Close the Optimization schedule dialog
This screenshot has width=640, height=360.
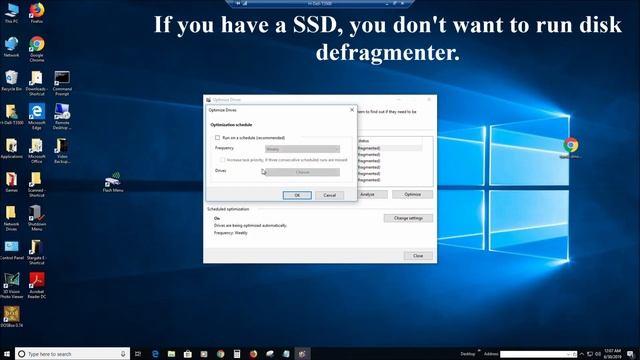(x=352, y=110)
